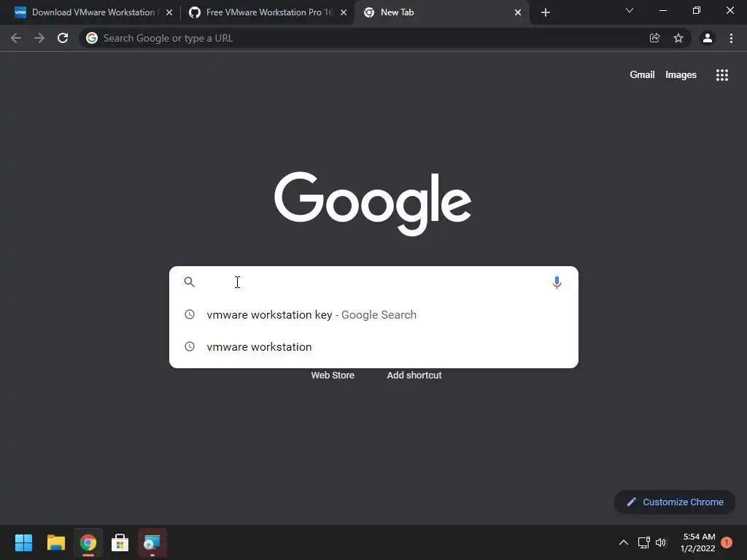
Task: Close the New Tab tab
Action: point(518,12)
